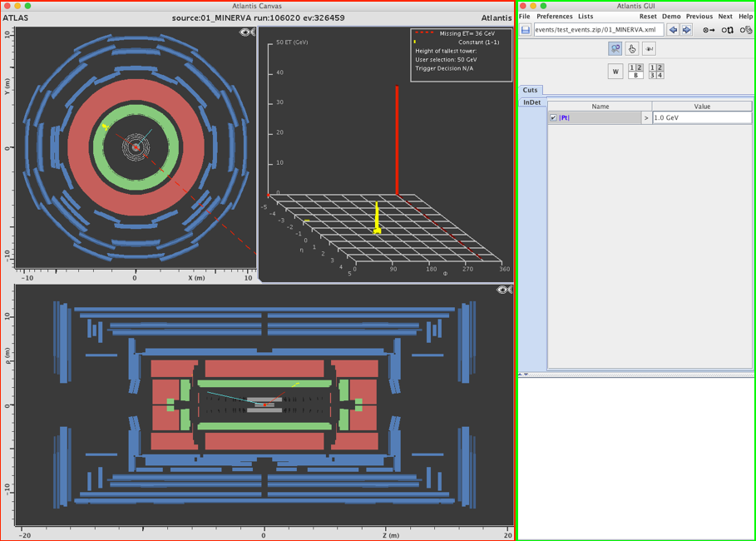Screen dimensions: 756x541
Task: Uncheck the |Pt| cut checkbox
Action: pos(553,118)
